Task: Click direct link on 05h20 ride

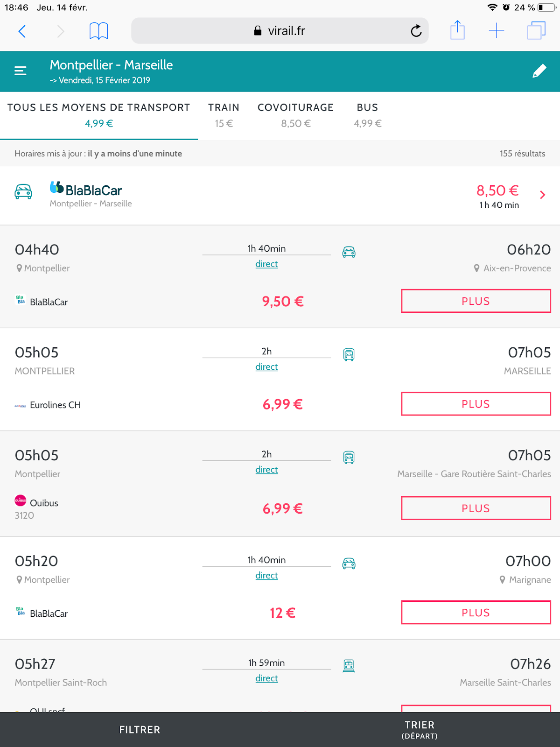Action: (x=266, y=576)
